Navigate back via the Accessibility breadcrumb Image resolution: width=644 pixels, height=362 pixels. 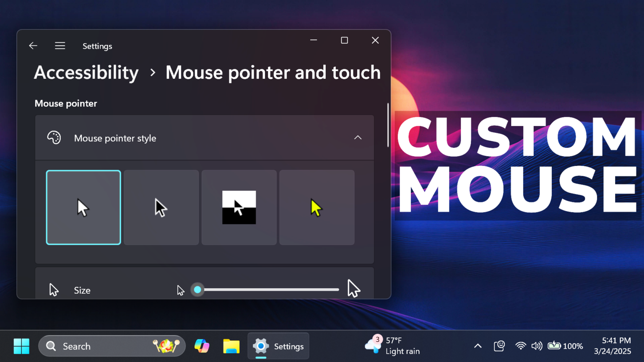pyautogui.click(x=86, y=72)
